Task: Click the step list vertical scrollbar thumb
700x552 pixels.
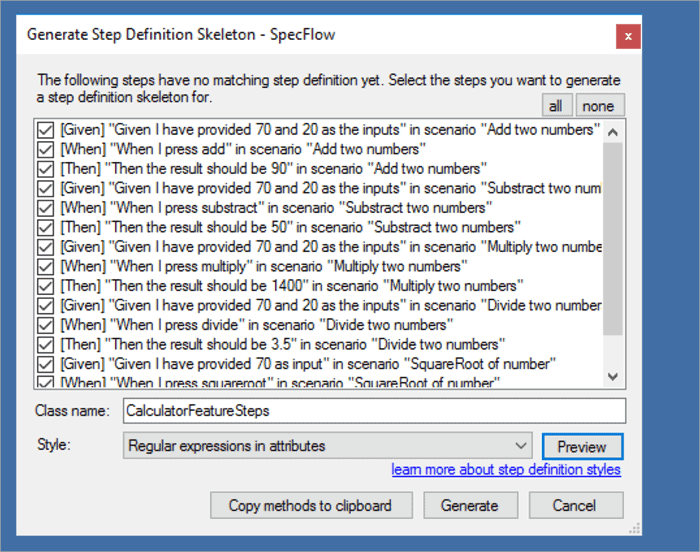Action: [613, 239]
